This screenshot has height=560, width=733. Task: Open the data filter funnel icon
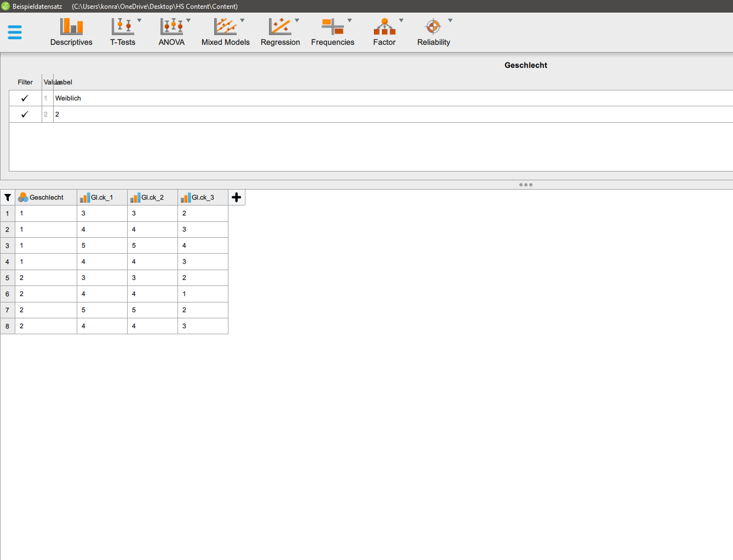click(8, 197)
